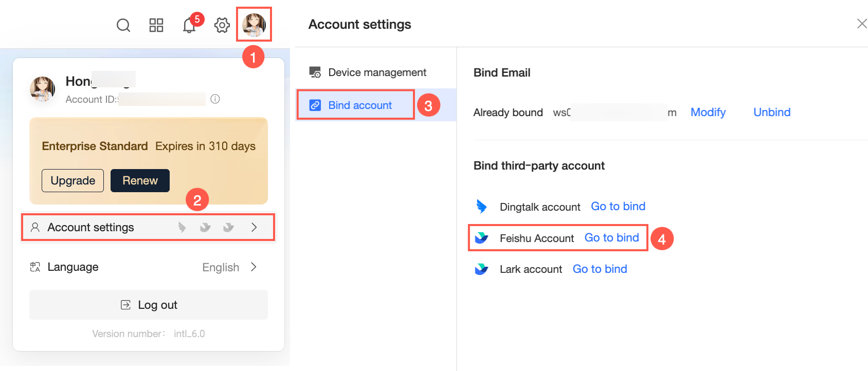Open the apps grid icon
The height and width of the screenshot is (371, 868).
point(156,25)
